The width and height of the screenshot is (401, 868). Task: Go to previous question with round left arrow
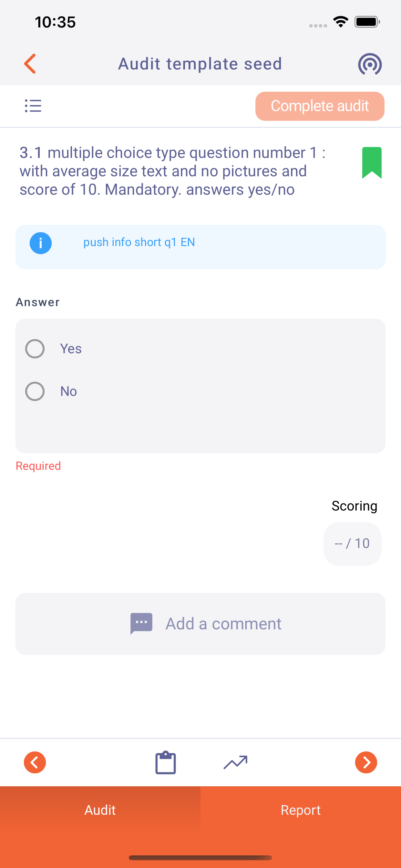(35, 762)
